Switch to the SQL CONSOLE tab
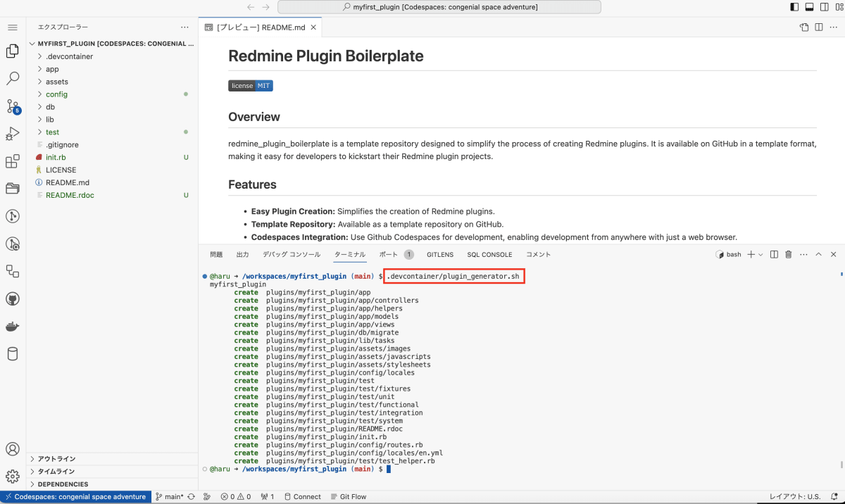 click(489, 254)
